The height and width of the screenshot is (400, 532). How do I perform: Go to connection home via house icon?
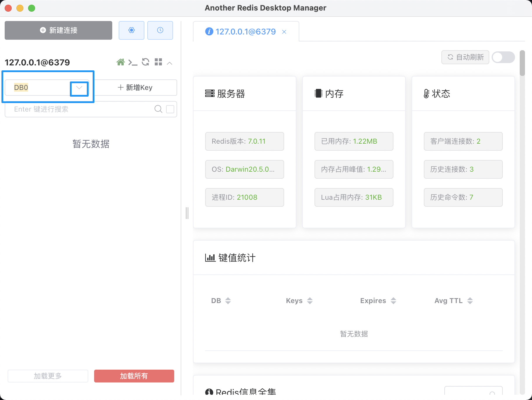point(120,62)
